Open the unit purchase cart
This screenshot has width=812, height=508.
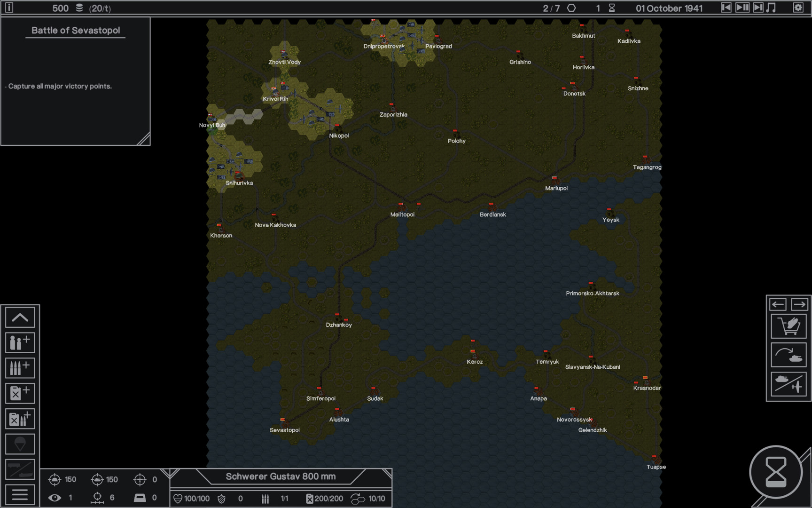(x=789, y=326)
